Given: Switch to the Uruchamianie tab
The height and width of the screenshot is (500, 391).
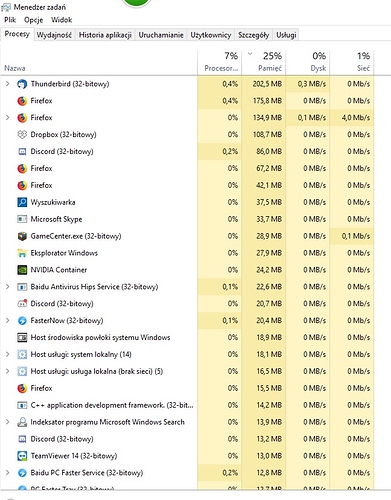Looking at the screenshot, I should coord(161,35).
